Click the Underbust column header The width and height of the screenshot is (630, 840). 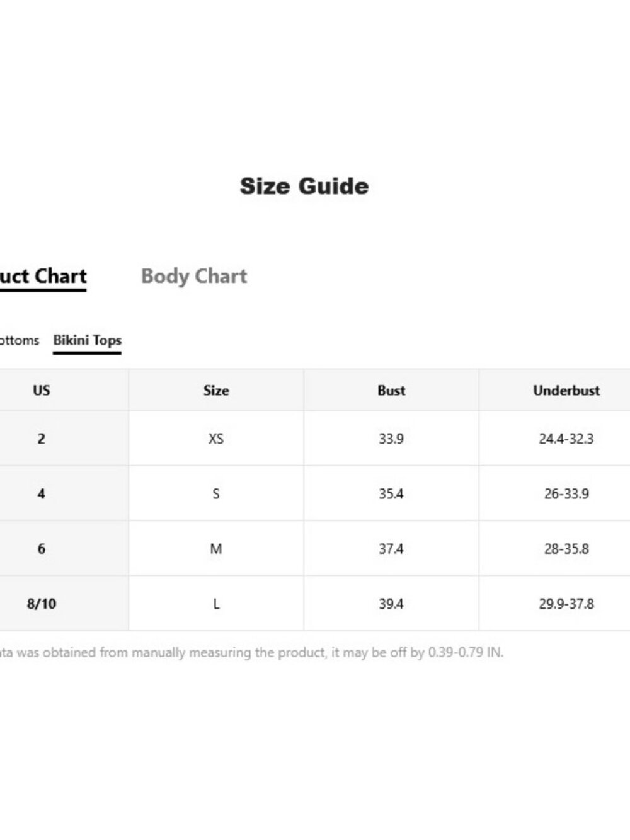[566, 390]
